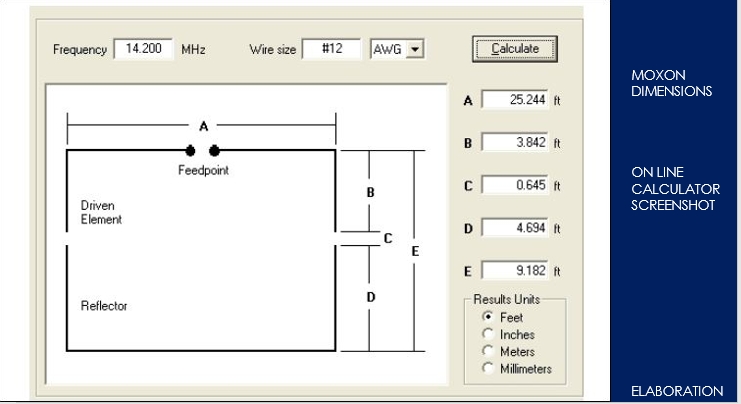
Task: Click the MHz unit label
Action: 193,50
